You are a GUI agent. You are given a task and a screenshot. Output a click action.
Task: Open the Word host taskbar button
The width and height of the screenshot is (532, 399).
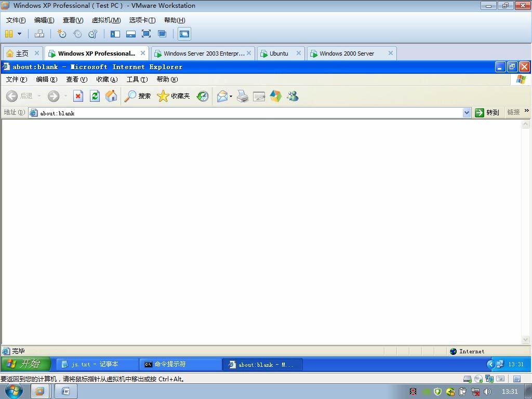pos(66,392)
